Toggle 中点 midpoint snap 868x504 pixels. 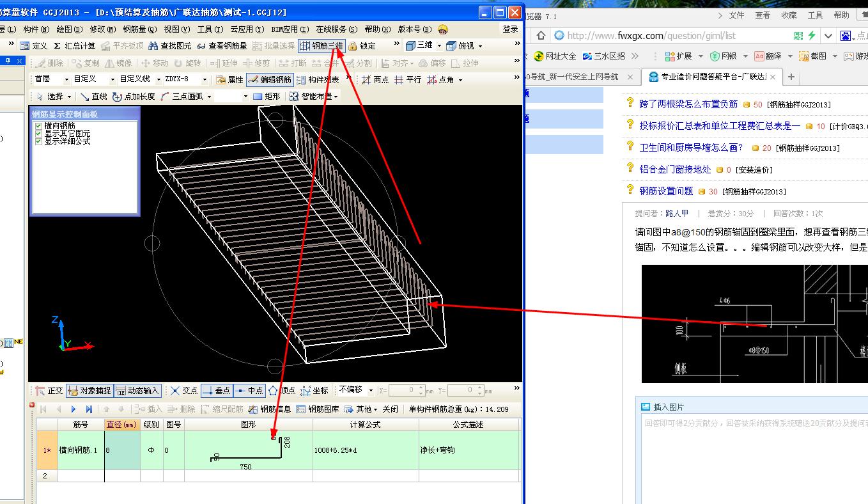249,391
